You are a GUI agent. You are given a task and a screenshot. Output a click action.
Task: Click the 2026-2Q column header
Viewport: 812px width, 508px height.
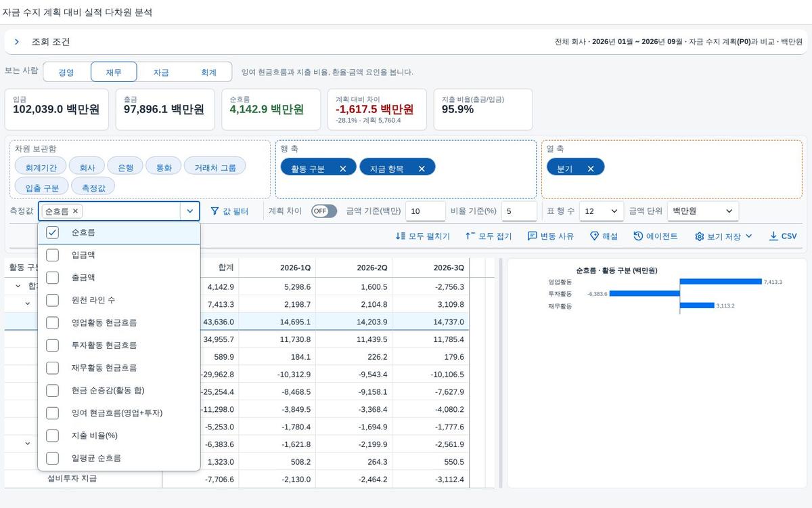pyautogui.click(x=354, y=268)
